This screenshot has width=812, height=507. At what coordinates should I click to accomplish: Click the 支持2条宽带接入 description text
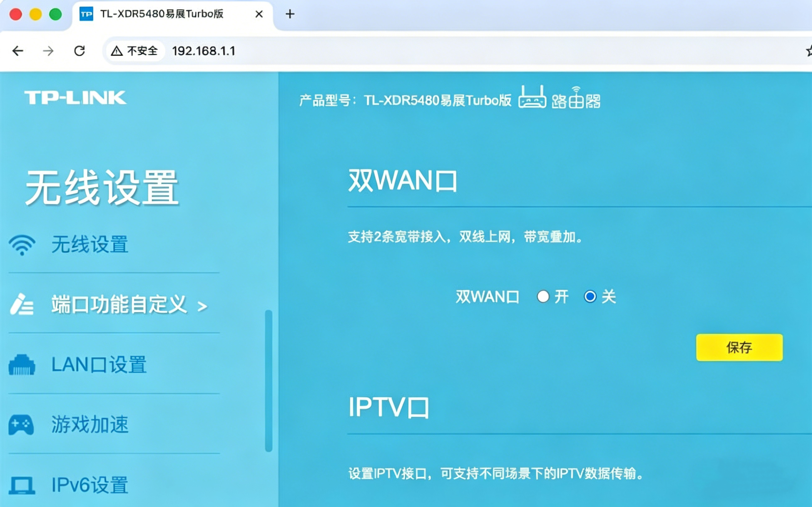tap(465, 237)
